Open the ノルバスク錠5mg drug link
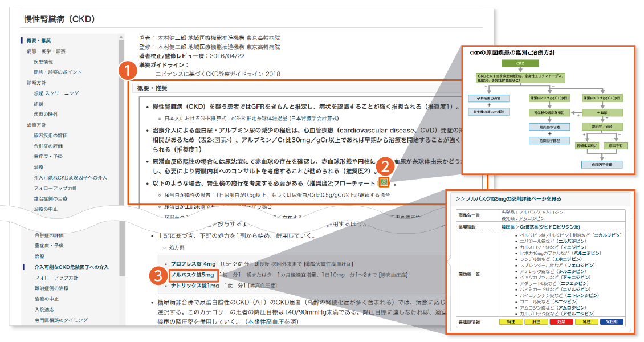 [193, 275]
